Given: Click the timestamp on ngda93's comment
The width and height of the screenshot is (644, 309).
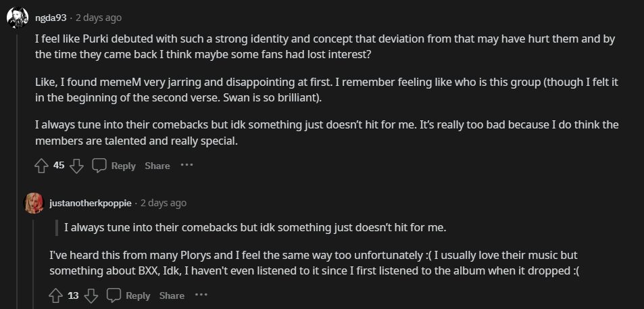Looking at the screenshot, I should (x=99, y=18).
